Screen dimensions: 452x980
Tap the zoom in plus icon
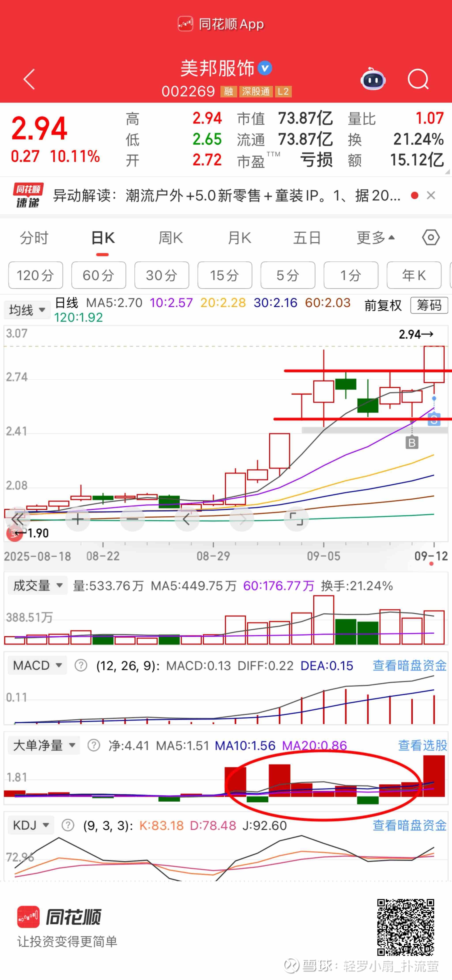[78, 519]
